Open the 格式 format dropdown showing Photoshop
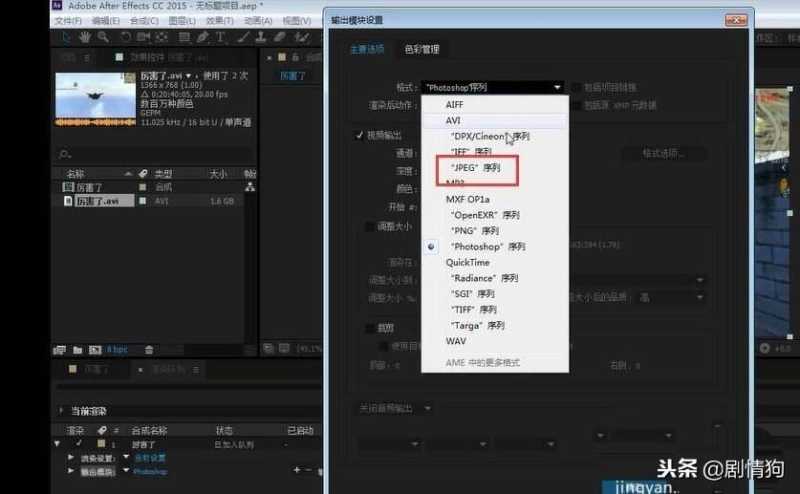Screen dimensions: 800x494 [x=492, y=88]
